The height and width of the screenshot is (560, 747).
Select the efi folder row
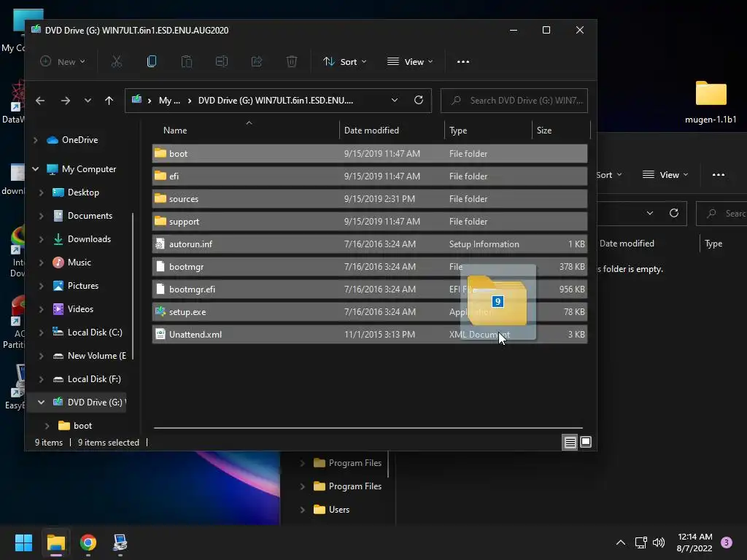370,176
